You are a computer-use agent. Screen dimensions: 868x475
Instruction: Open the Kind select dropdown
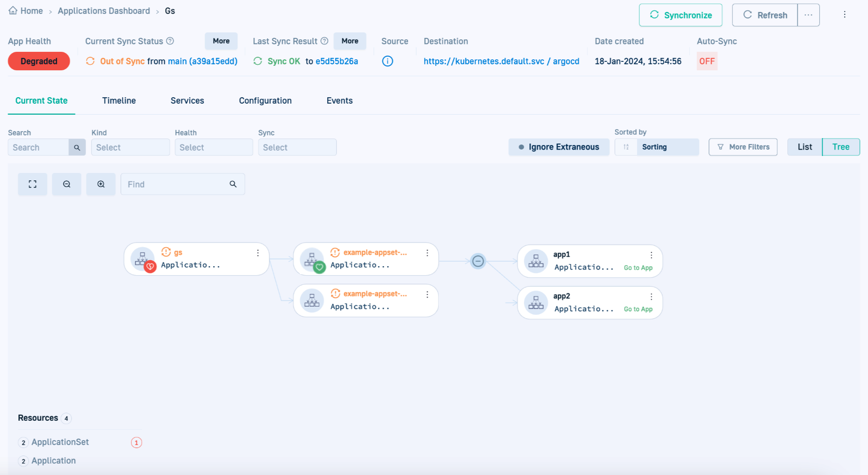click(x=130, y=148)
